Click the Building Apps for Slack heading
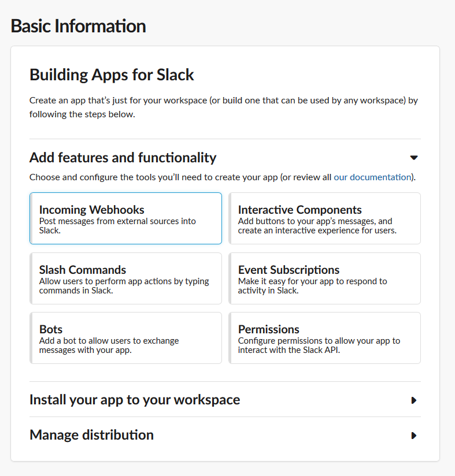This screenshot has height=476, width=455. (x=112, y=75)
